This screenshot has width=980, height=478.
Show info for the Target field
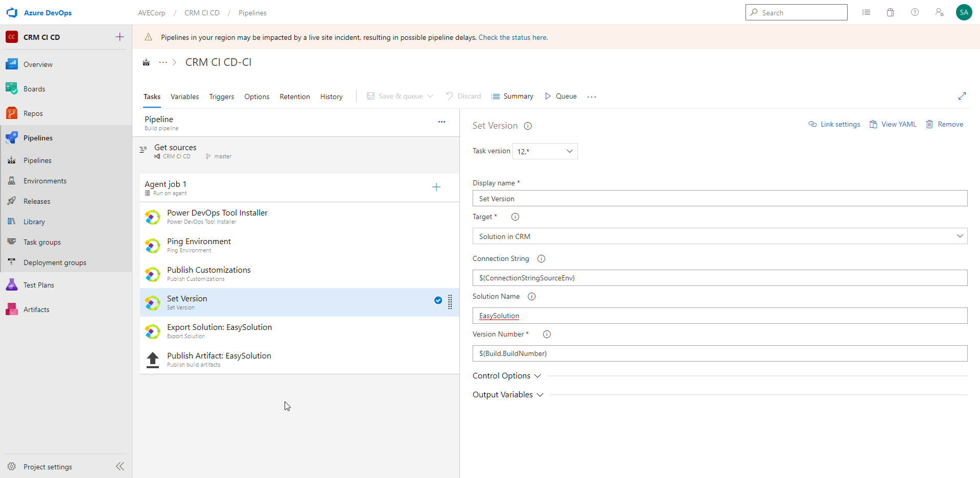[515, 217]
